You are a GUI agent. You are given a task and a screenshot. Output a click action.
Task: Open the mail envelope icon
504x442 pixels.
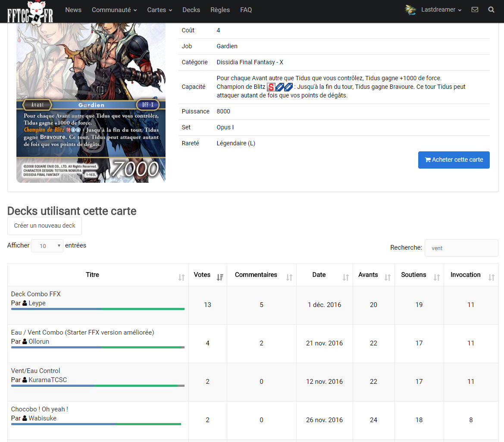click(x=474, y=9)
